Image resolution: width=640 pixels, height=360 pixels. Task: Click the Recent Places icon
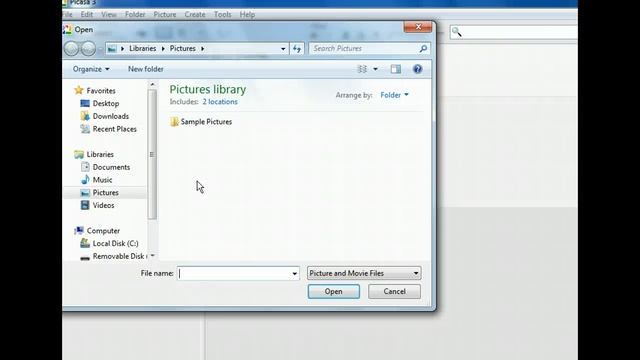[x=85, y=129]
